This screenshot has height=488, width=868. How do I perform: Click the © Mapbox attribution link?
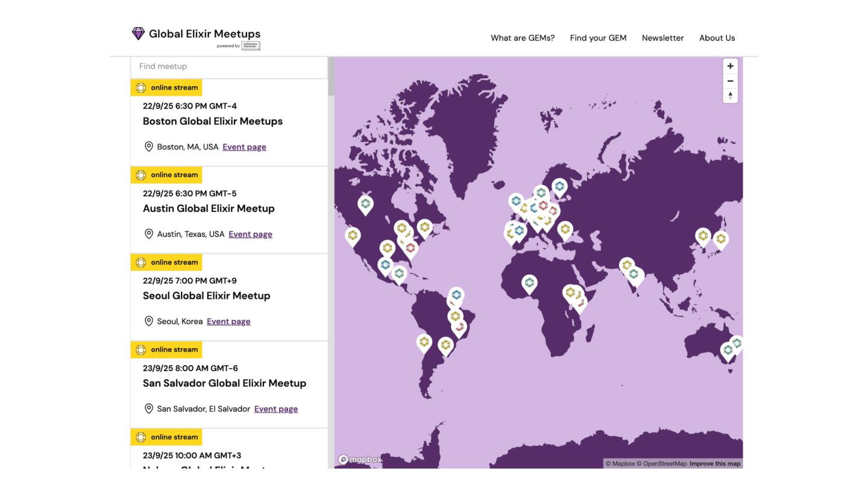point(620,464)
